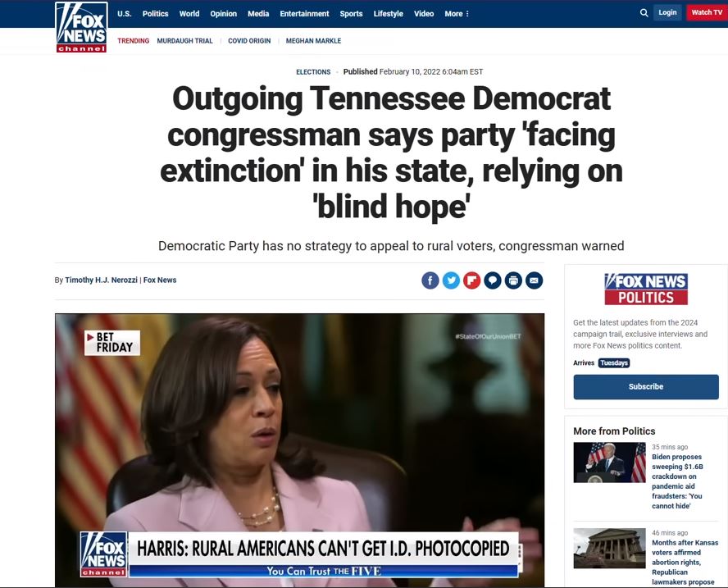The image size is (728, 588).
Task: Print article using printer icon
Action: (513, 280)
